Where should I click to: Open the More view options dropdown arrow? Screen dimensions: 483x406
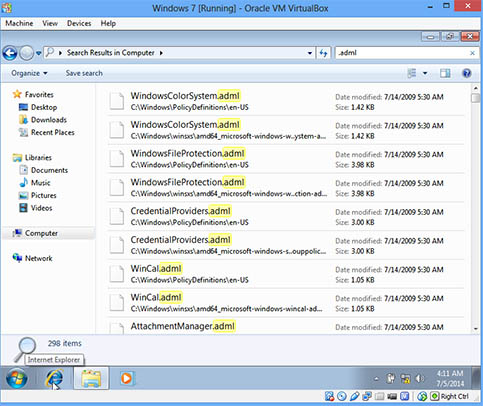(x=425, y=73)
